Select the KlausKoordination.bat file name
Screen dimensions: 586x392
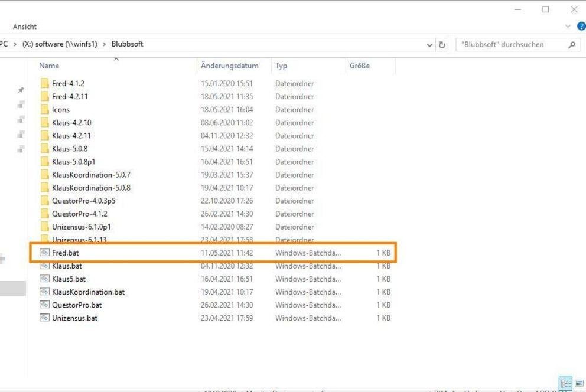(x=88, y=292)
